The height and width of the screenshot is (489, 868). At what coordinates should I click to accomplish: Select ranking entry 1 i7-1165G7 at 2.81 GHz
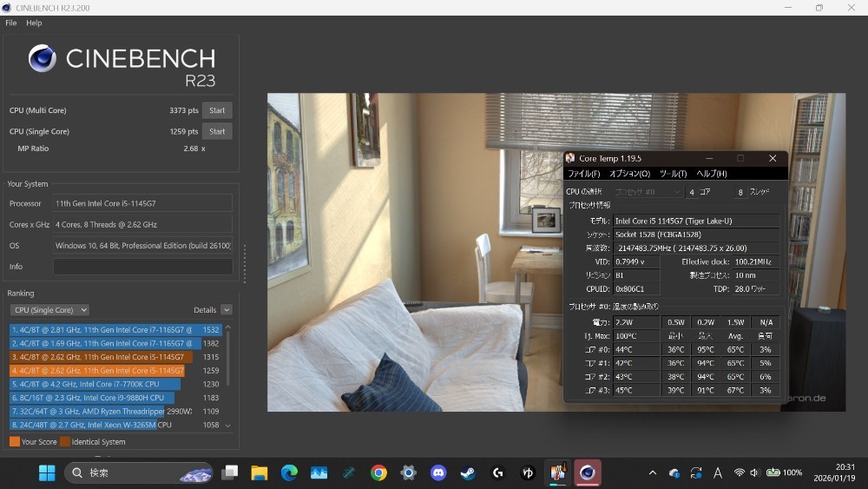tap(115, 329)
